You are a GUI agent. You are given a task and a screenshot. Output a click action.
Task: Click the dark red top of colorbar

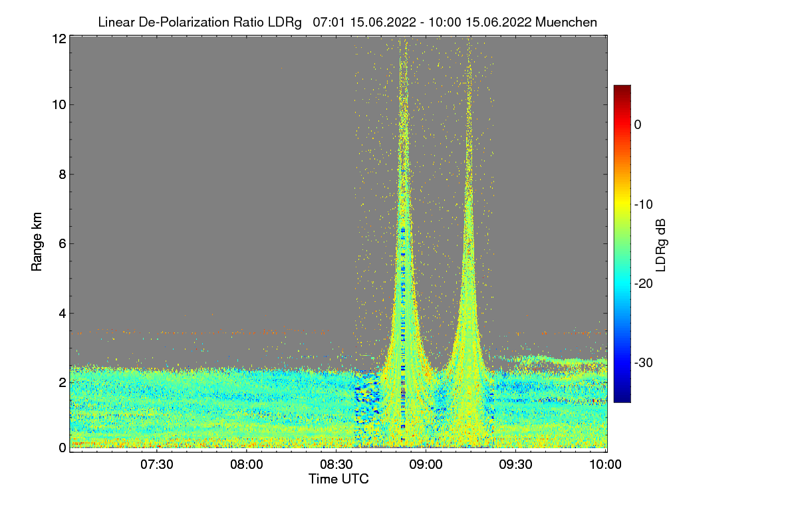pos(622,90)
